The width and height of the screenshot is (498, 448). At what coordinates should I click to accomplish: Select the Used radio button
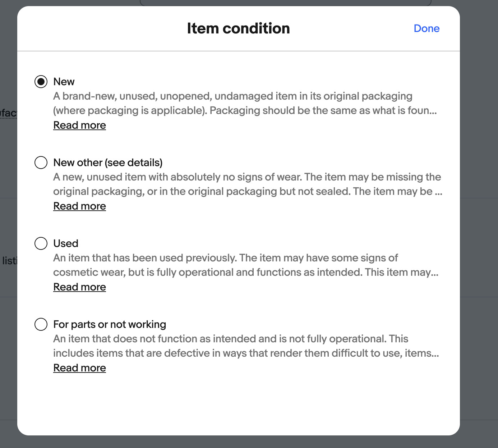(x=41, y=243)
